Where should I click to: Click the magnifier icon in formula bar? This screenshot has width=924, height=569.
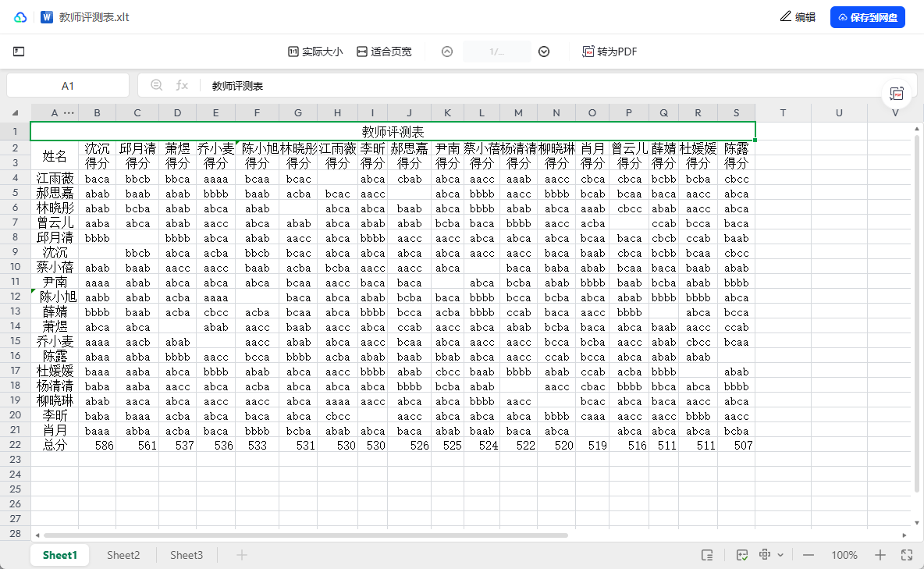(x=157, y=85)
